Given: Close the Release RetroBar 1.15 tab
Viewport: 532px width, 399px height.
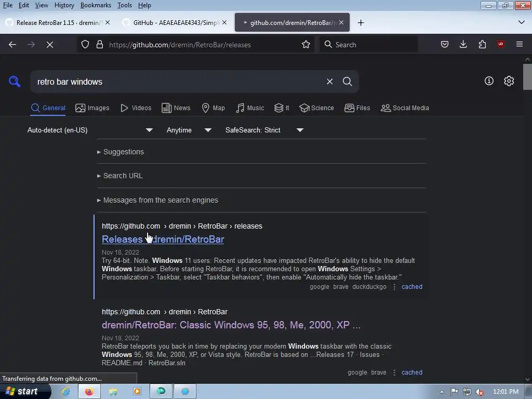Looking at the screenshot, I should (x=108, y=22).
